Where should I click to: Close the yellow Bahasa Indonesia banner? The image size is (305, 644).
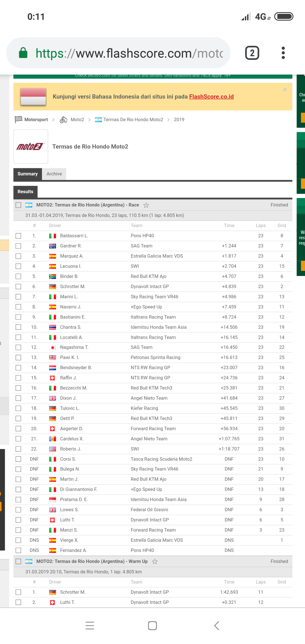[285, 90]
